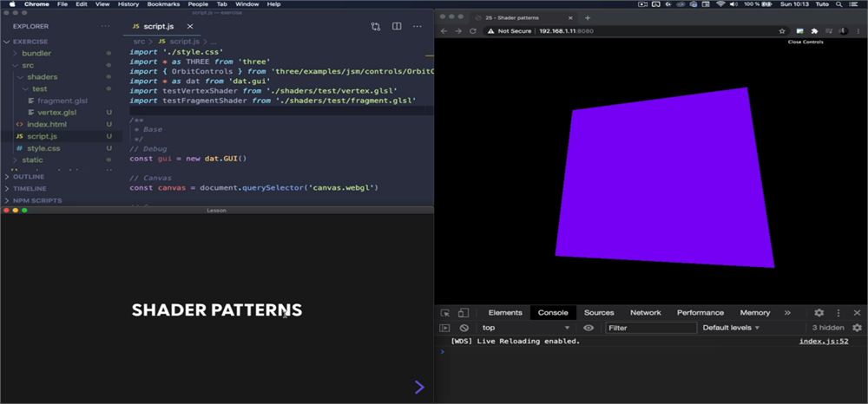
Task: Switch to the Sources tab
Action: point(599,313)
